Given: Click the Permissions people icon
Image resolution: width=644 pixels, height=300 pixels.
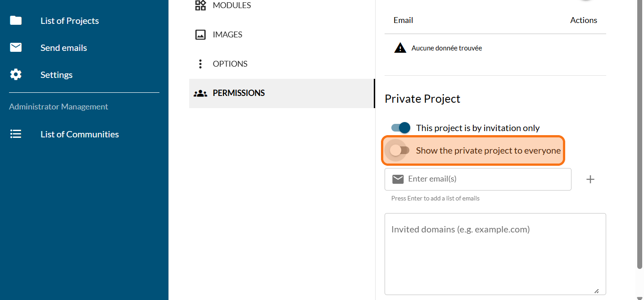Looking at the screenshot, I should click(x=200, y=93).
